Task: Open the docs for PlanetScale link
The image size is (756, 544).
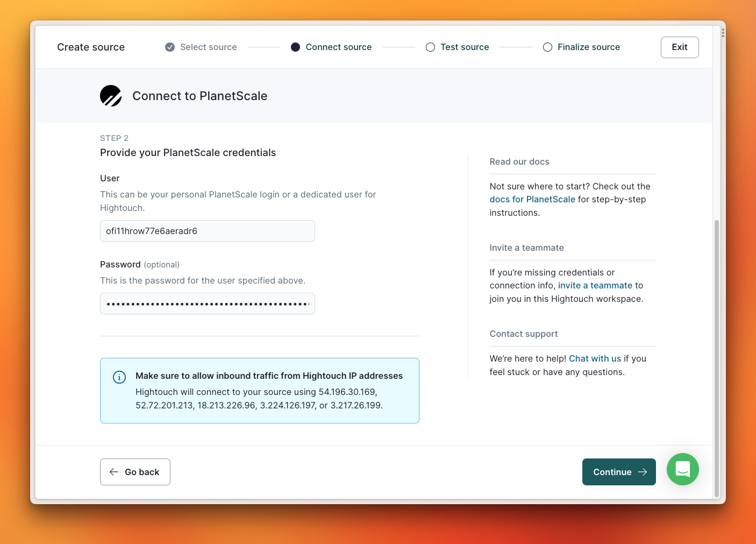Action: coord(532,199)
